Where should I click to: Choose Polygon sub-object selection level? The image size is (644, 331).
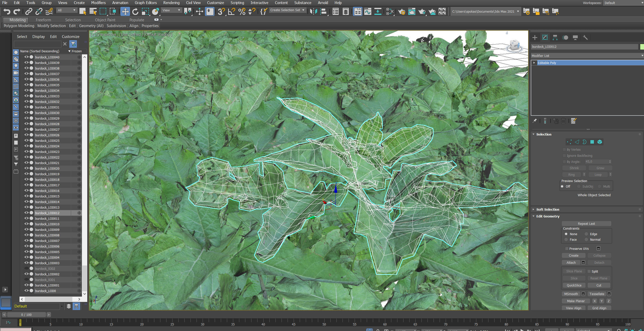pyautogui.click(x=592, y=142)
